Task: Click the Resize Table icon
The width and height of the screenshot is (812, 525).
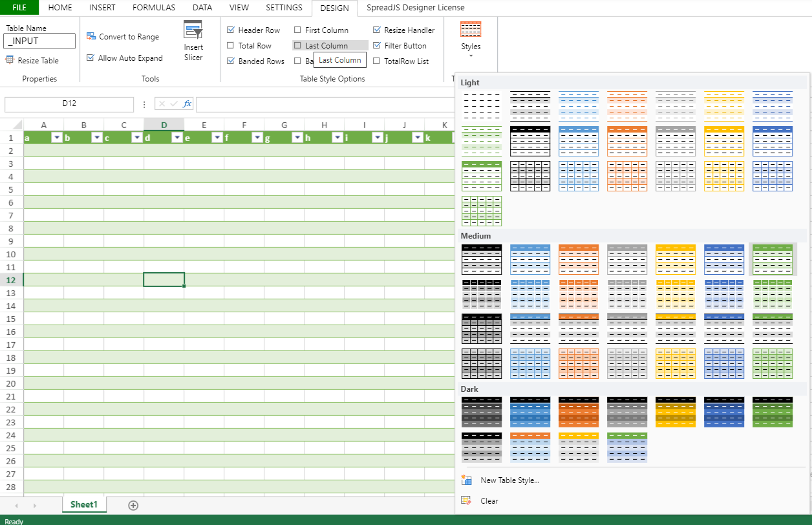Action: click(x=10, y=60)
